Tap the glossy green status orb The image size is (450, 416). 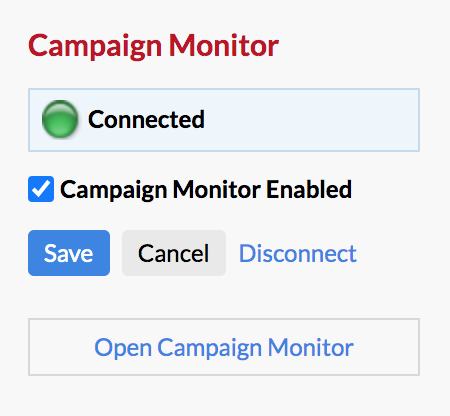point(60,119)
